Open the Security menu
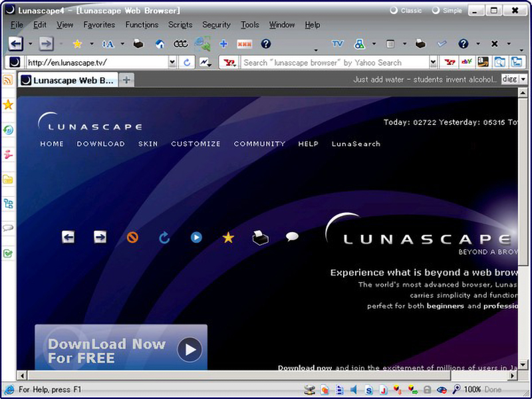This screenshot has width=532, height=399. [216, 25]
